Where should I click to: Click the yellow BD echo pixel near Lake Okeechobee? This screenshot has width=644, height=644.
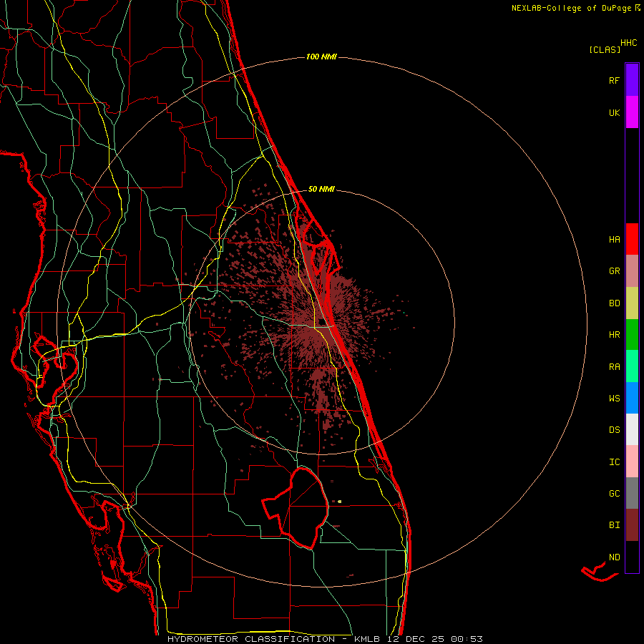340,502
